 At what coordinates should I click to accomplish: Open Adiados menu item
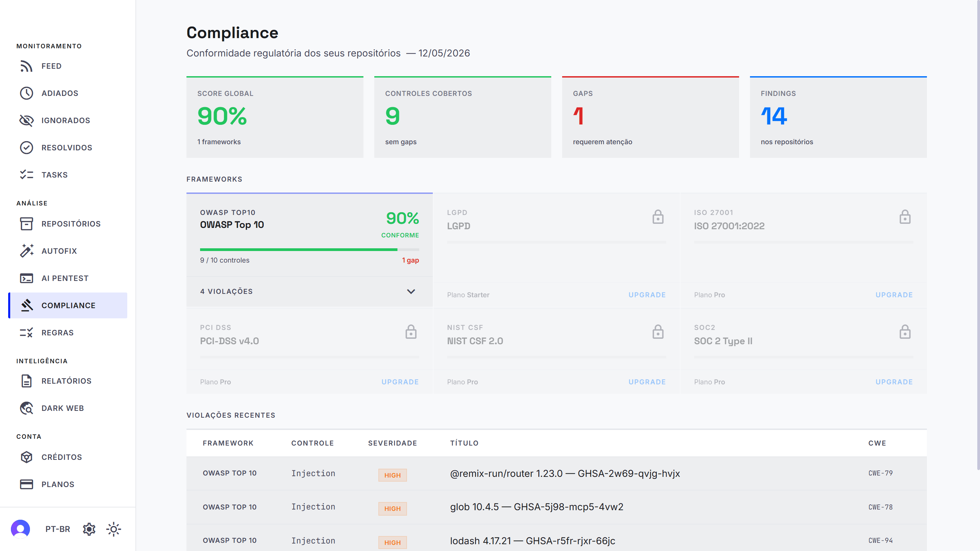(x=68, y=93)
